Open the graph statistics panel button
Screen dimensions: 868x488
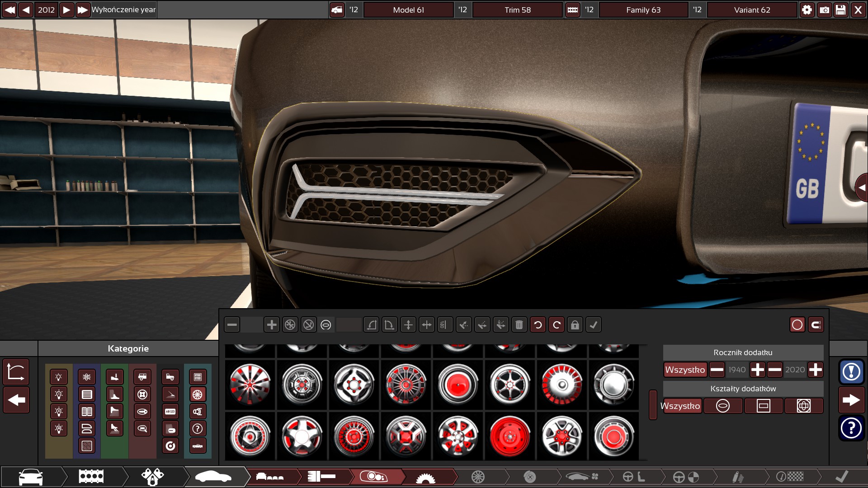pyautogui.click(x=16, y=372)
